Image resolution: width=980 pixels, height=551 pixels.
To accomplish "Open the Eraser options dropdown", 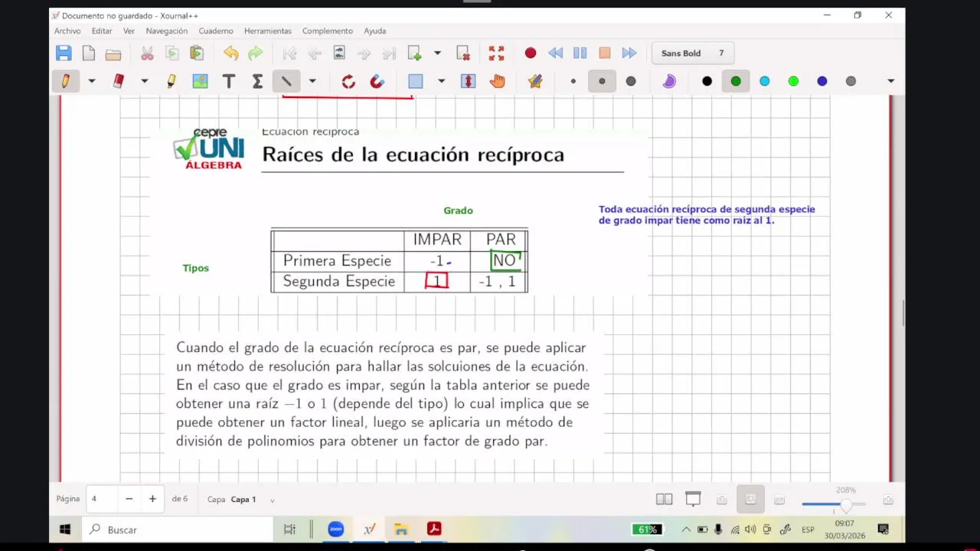I will coord(144,81).
